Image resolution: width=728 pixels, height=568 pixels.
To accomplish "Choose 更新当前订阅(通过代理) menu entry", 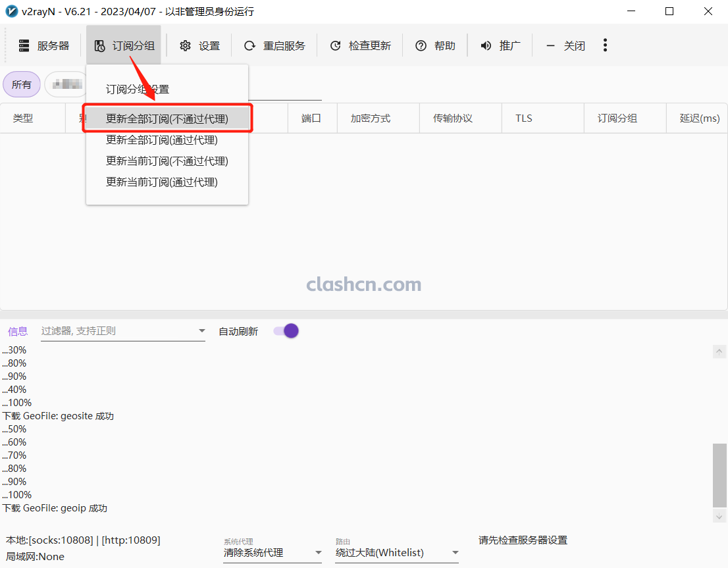I will click(167, 182).
